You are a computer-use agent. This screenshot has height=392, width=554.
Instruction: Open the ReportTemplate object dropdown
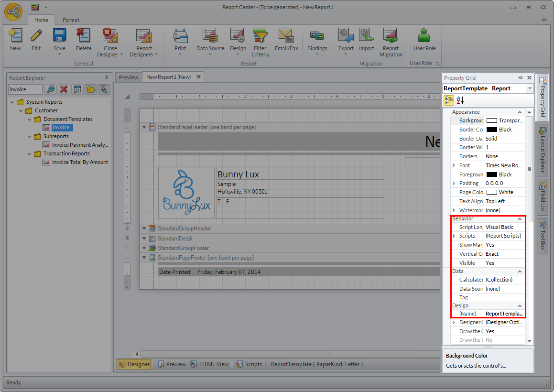(529, 88)
